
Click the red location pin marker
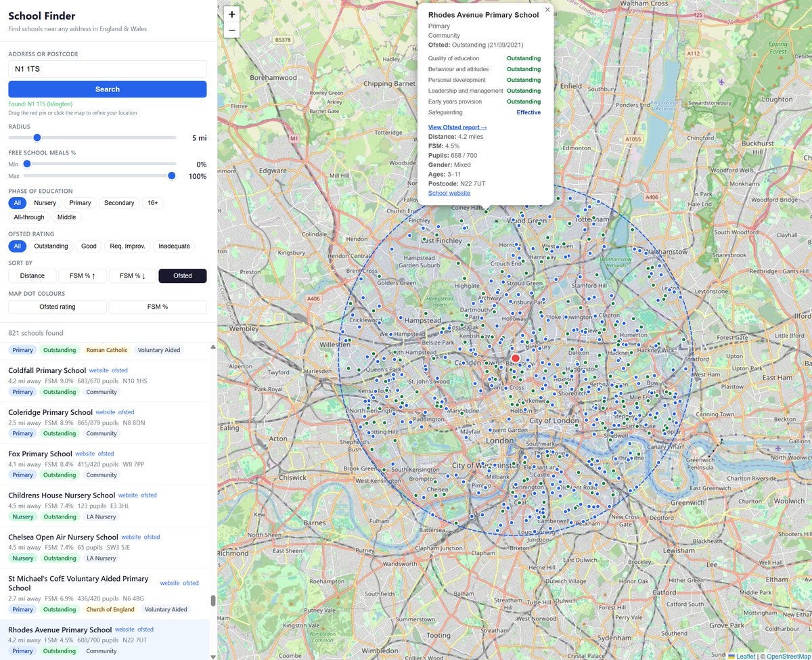tap(516, 358)
